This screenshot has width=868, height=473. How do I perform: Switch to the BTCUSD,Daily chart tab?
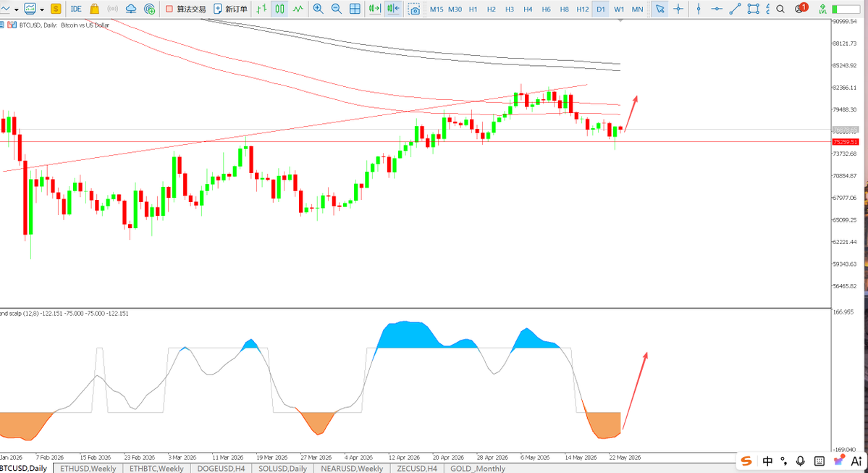[25, 468]
